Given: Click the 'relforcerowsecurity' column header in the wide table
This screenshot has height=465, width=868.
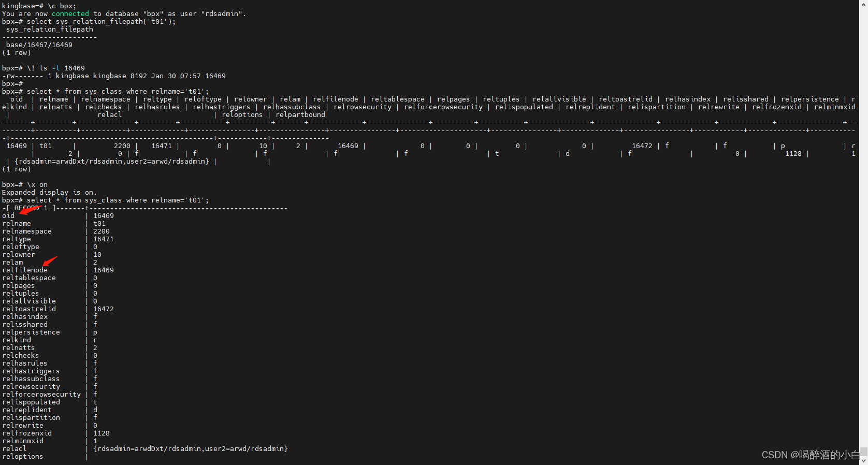Looking at the screenshot, I should coord(443,107).
